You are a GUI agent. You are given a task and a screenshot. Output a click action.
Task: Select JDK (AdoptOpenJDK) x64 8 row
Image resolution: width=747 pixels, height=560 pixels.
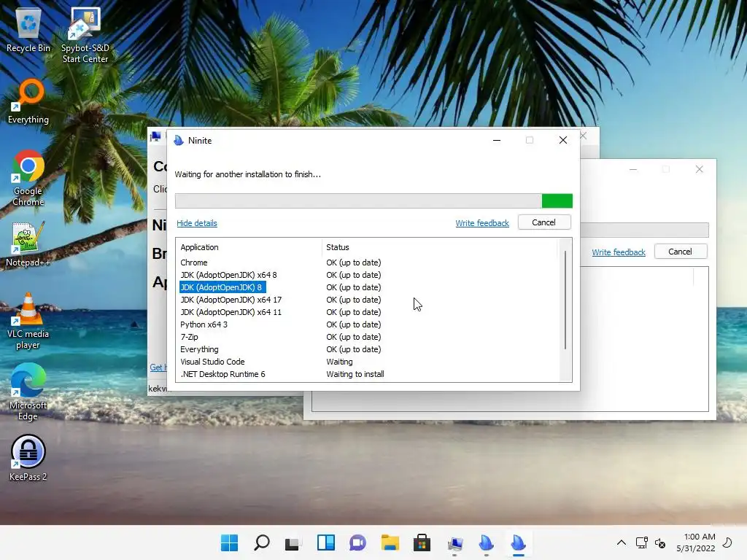[x=367, y=275]
